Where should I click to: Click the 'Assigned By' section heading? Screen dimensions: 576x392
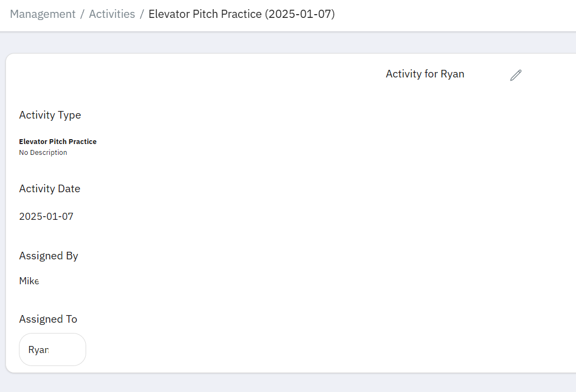click(48, 256)
